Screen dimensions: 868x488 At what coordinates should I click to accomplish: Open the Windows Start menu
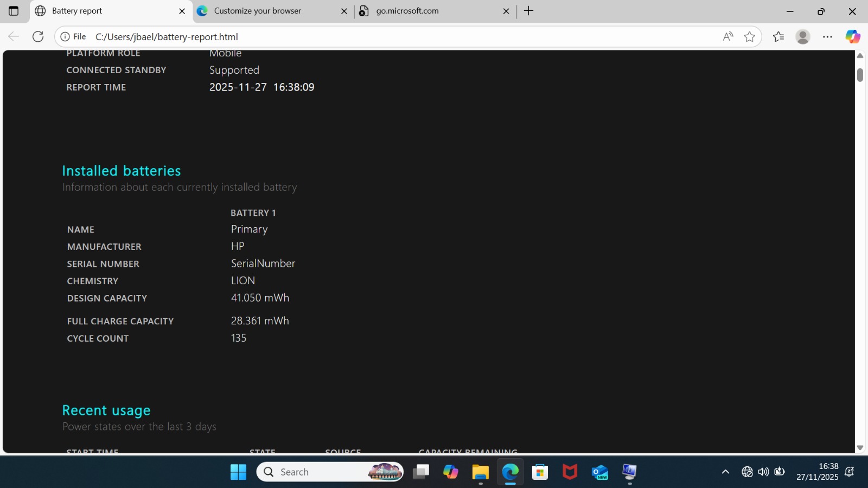238,472
